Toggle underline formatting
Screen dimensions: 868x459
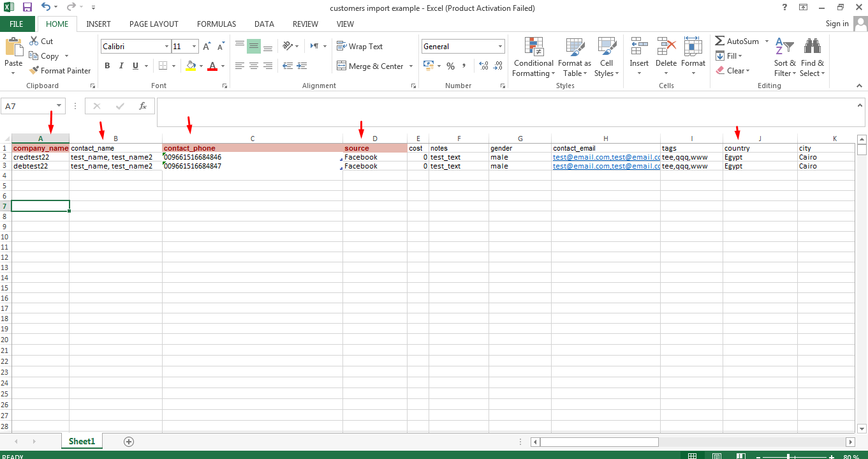135,66
